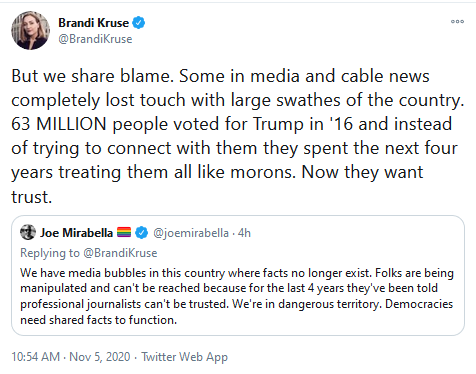Click the 10:54 AM timestamp
Viewport: 476px width, 374px height.
click(x=36, y=357)
